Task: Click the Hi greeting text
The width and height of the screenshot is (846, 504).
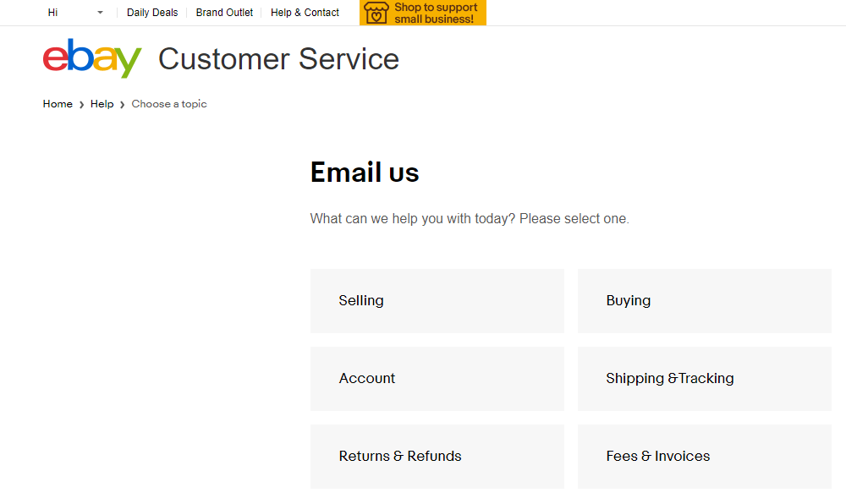Action: point(52,13)
